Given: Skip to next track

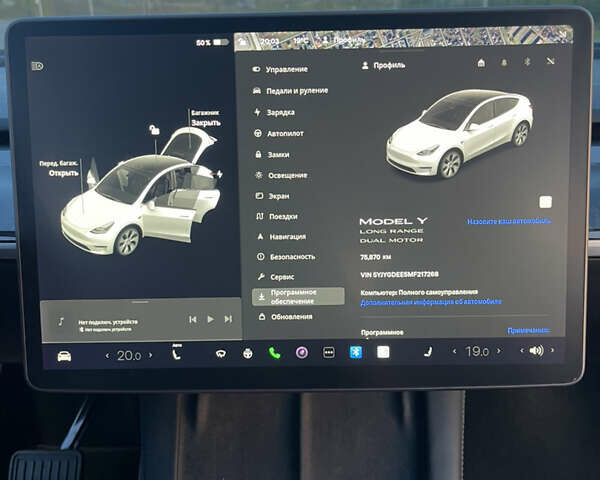Looking at the screenshot, I should (x=228, y=318).
